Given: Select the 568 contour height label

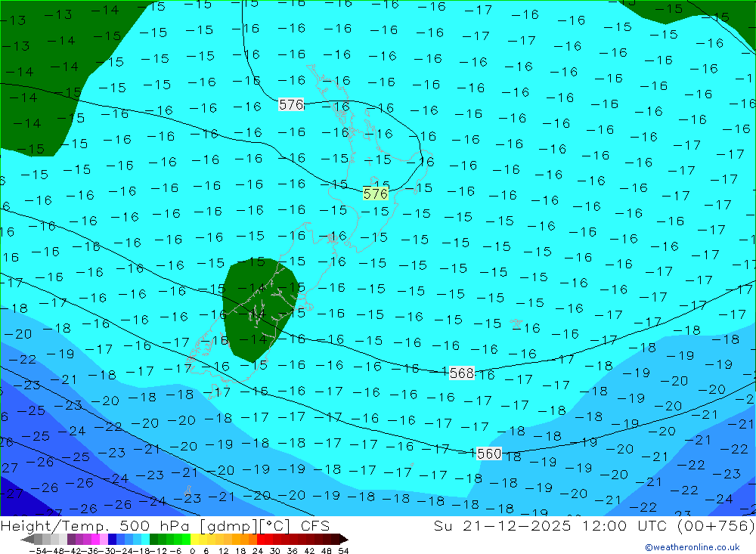Looking at the screenshot, I should 461,373.
